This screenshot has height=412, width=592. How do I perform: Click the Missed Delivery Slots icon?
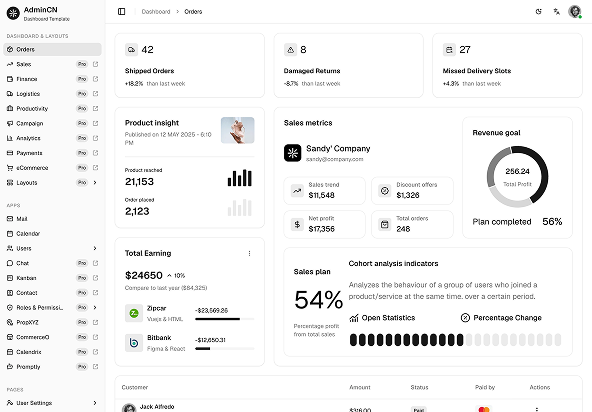[x=449, y=50]
